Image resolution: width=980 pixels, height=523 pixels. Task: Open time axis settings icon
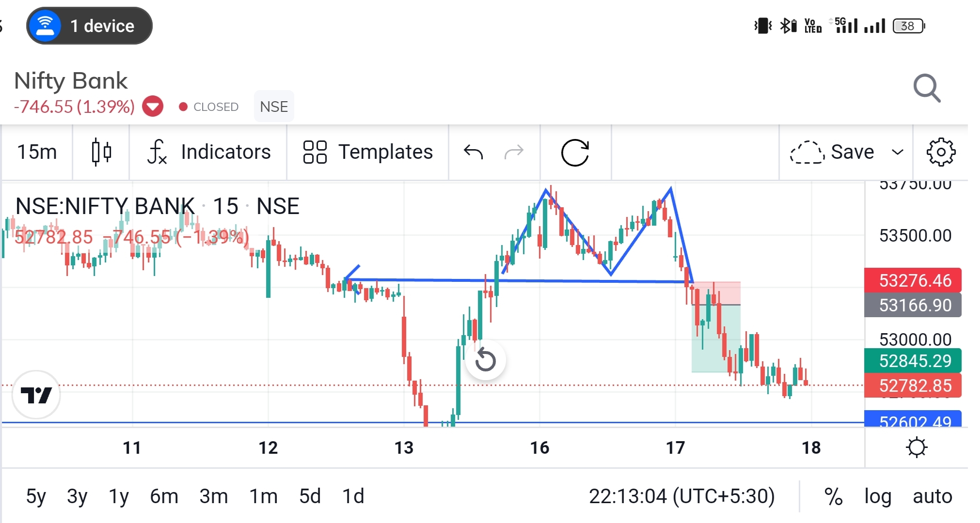tap(916, 447)
